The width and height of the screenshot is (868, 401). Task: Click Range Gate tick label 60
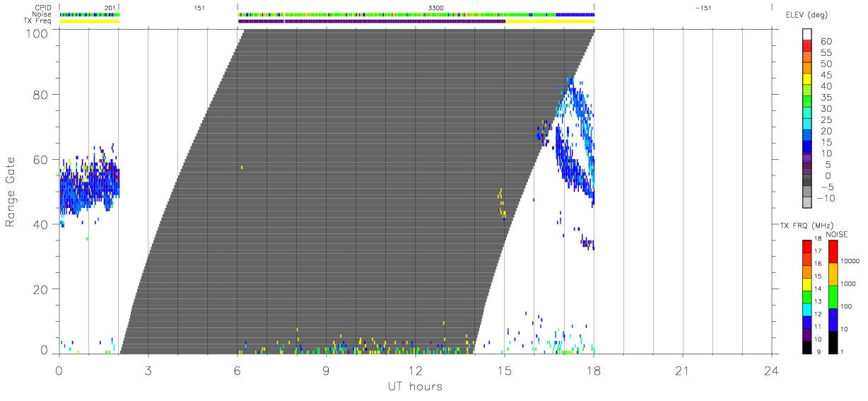pos(40,160)
